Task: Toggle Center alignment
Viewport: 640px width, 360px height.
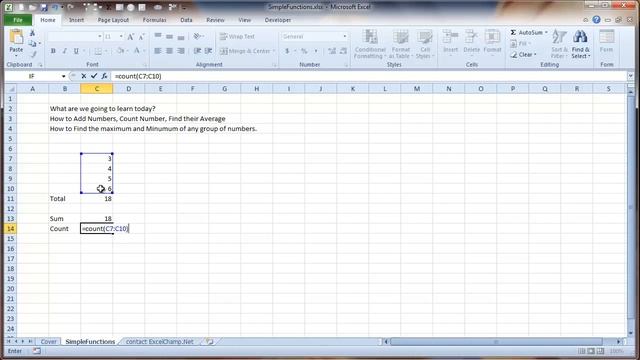Action: coord(169,51)
